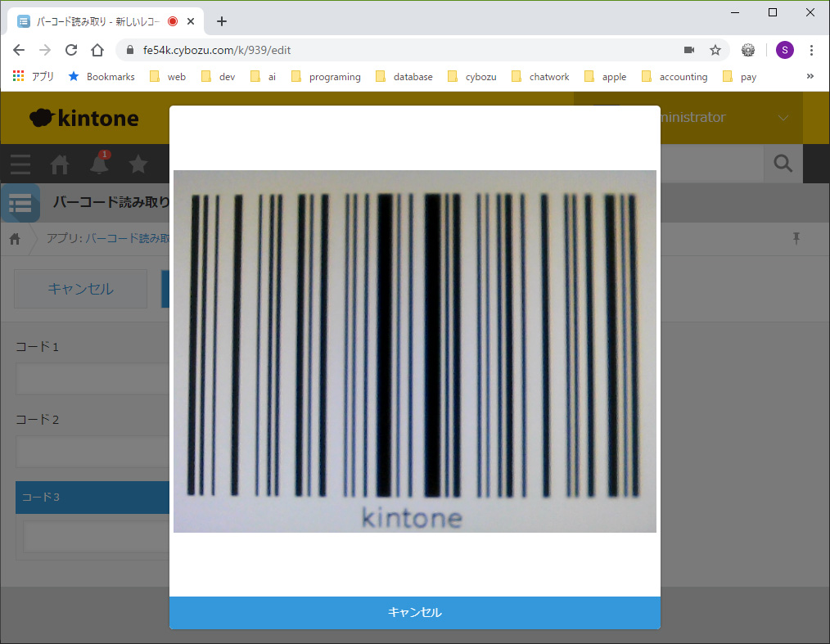
Task: Expand the Administrator user menu arrow
Action: point(783,118)
